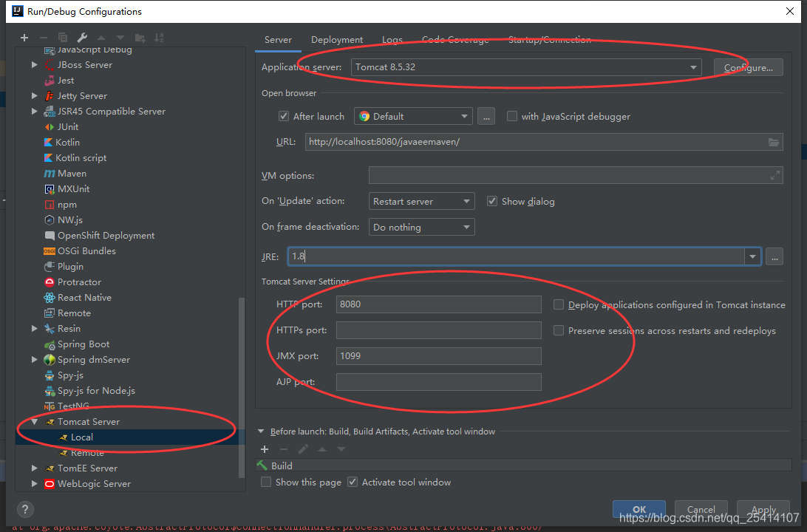This screenshot has height=532, width=807.
Task: Toggle Show this page checkbox
Action: (266, 482)
